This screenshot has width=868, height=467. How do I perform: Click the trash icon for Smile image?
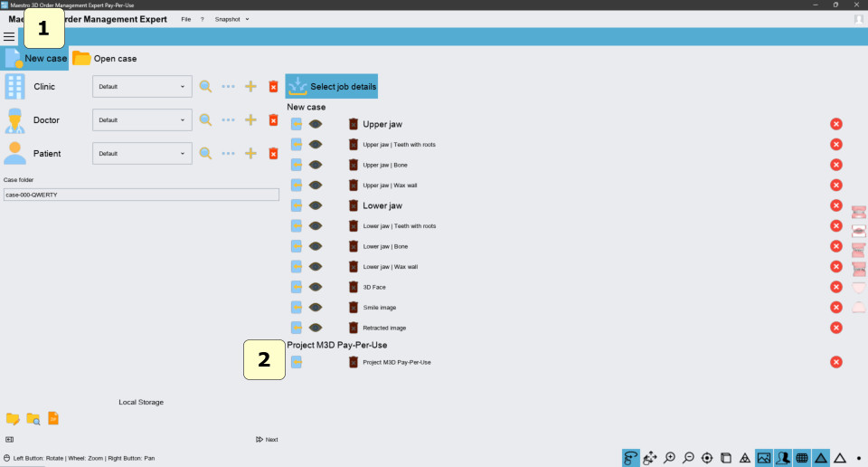(x=354, y=308)
